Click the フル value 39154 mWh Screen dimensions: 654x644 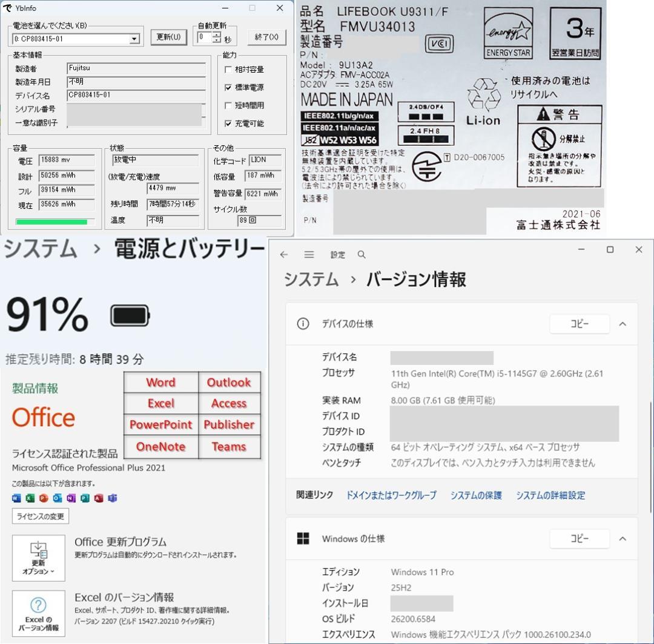coord(67,190)
